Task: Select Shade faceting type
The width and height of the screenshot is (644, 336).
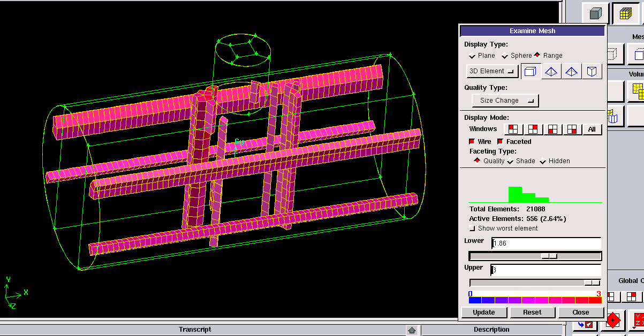Action: 510,161
